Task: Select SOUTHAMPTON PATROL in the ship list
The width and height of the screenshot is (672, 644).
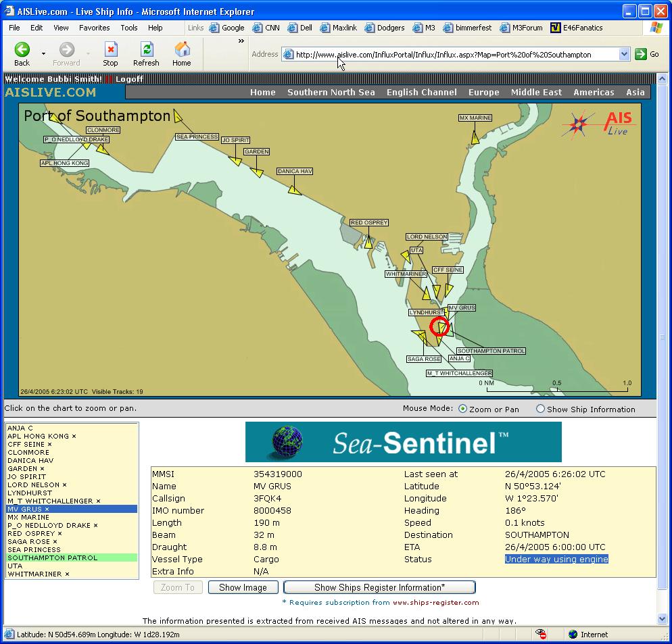Action: 72,558
